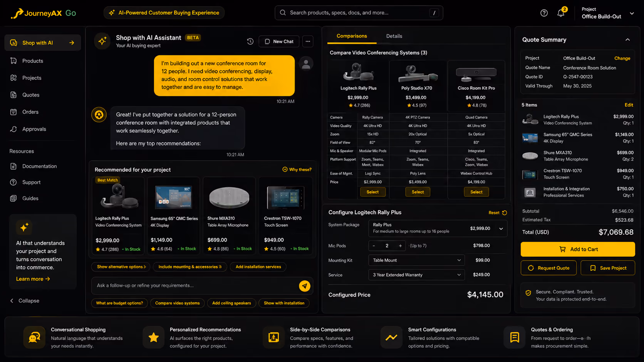Open the Mounting Kit dropdown
Image resolution: width=644 pixels, height=362 pixels.
point(416,260)
